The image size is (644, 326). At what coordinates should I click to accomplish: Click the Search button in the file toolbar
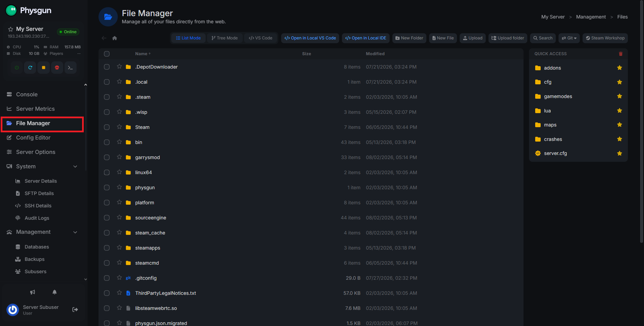click(x=543, y=38)
